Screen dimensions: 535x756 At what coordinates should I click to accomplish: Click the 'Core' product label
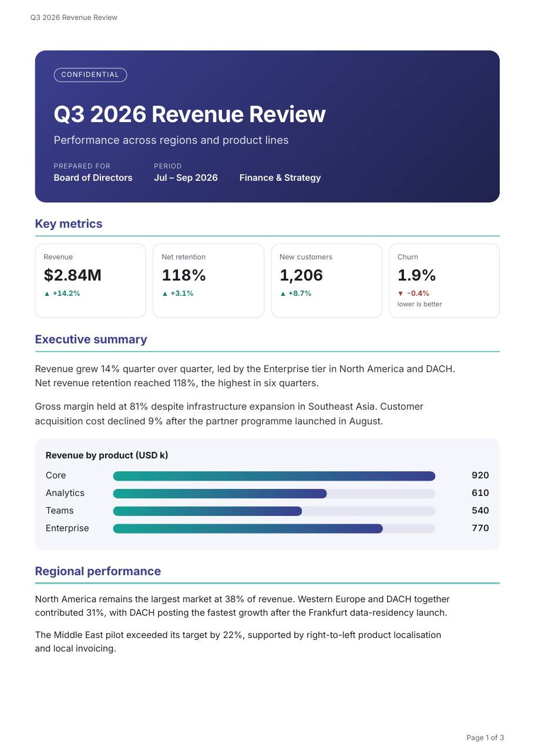[x=56, y=475]
